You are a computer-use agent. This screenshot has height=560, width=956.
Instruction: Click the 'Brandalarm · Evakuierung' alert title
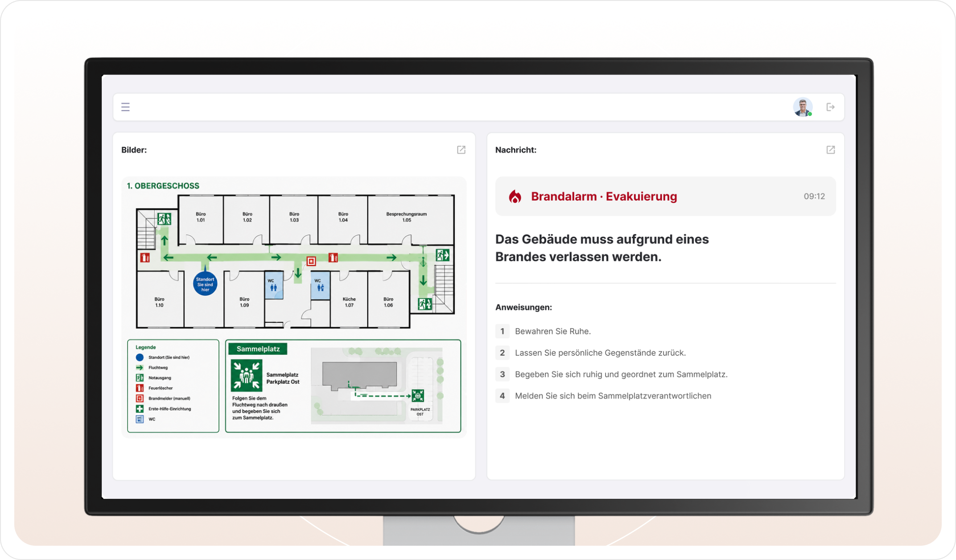tap(604, 196)
